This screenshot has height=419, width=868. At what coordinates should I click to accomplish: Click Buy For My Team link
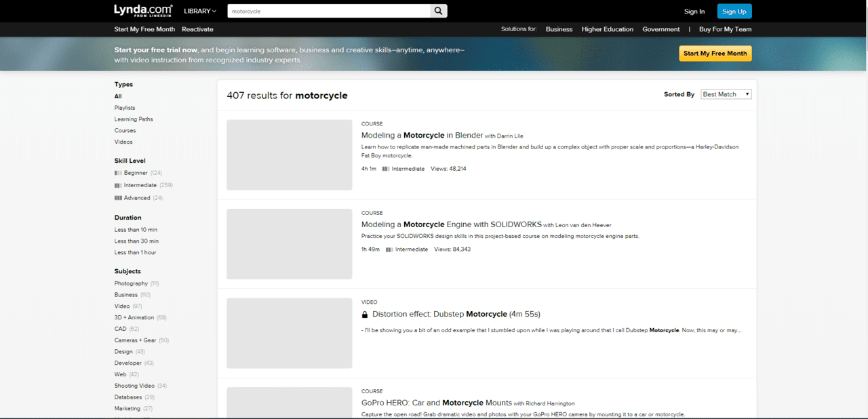[726, 29]
